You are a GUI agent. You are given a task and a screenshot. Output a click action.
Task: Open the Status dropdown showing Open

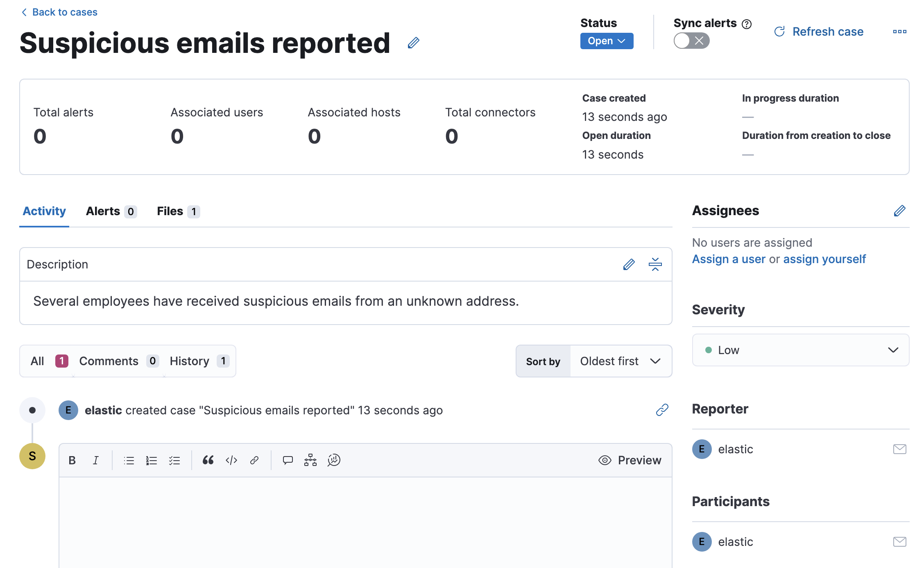coord(607,41)
